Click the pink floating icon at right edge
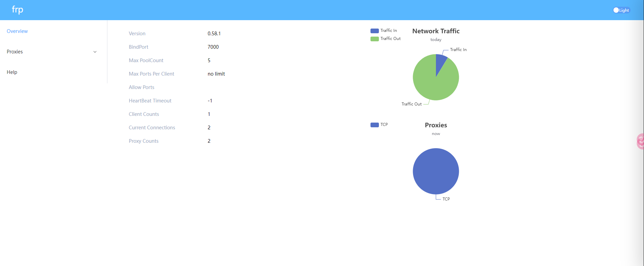Image resolution: width=644 pixels, height=266 pixels. click(x=640, y=141)
